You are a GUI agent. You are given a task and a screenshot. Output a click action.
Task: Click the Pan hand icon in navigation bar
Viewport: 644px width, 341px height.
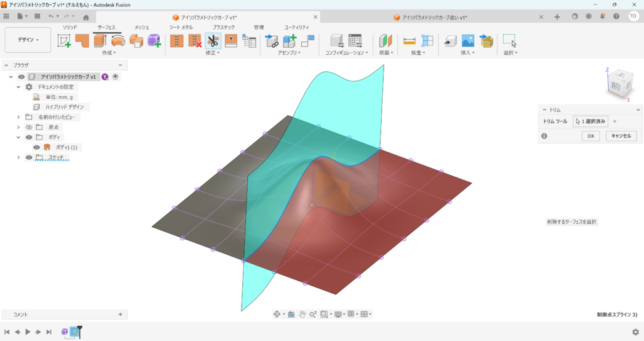click(302, 314)
